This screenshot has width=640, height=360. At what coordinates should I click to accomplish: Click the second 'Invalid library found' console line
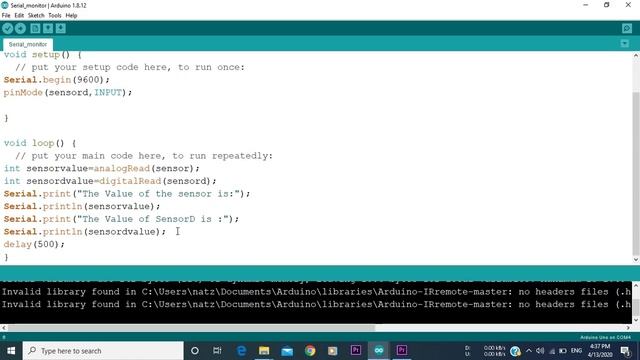tap(316, 304)
